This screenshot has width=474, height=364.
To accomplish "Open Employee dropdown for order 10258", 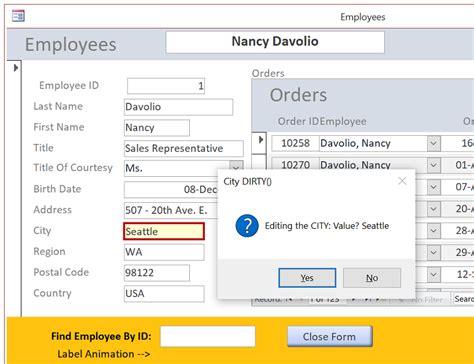I will coord(433,143).
